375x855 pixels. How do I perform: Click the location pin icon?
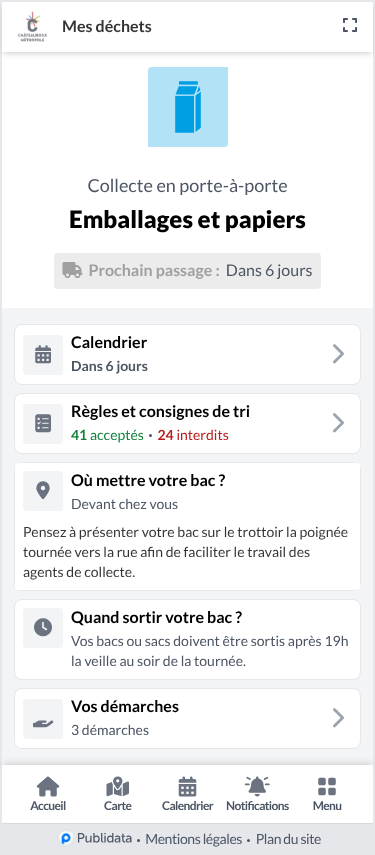[43, 491]
